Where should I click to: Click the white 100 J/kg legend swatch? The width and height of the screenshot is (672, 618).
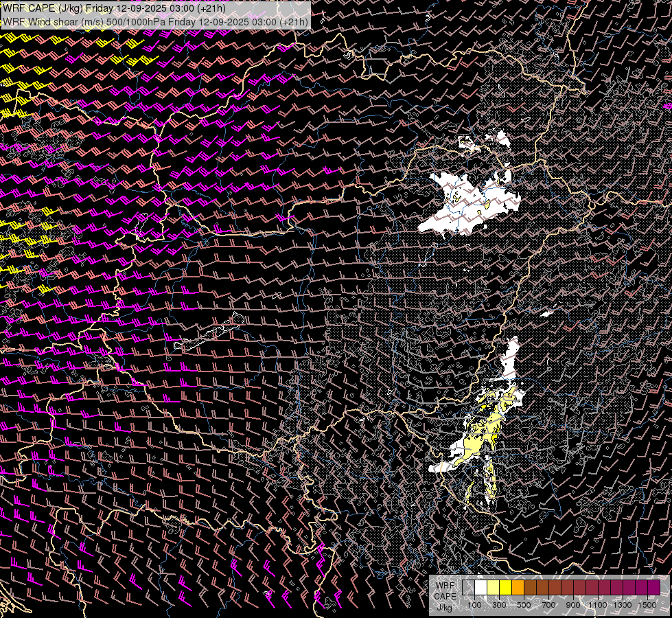pos(481,587)
